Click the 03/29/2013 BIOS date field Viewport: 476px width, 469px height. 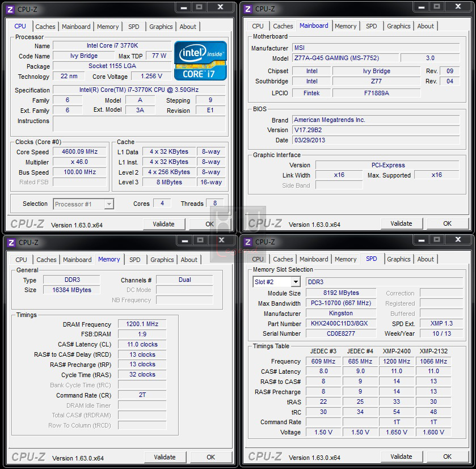tap(376, 140)
